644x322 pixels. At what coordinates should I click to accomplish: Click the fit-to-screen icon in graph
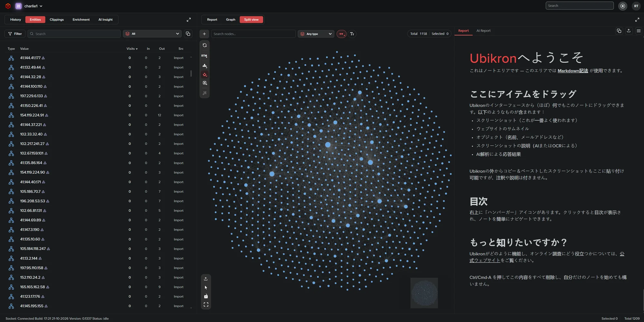pos(206,304)
